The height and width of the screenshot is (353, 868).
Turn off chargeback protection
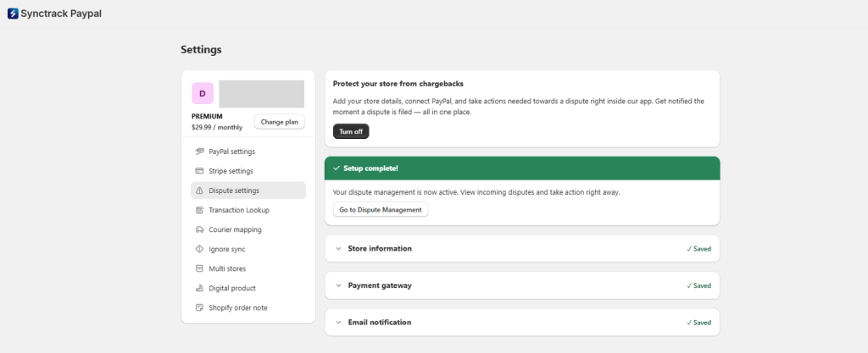point(351,131)
